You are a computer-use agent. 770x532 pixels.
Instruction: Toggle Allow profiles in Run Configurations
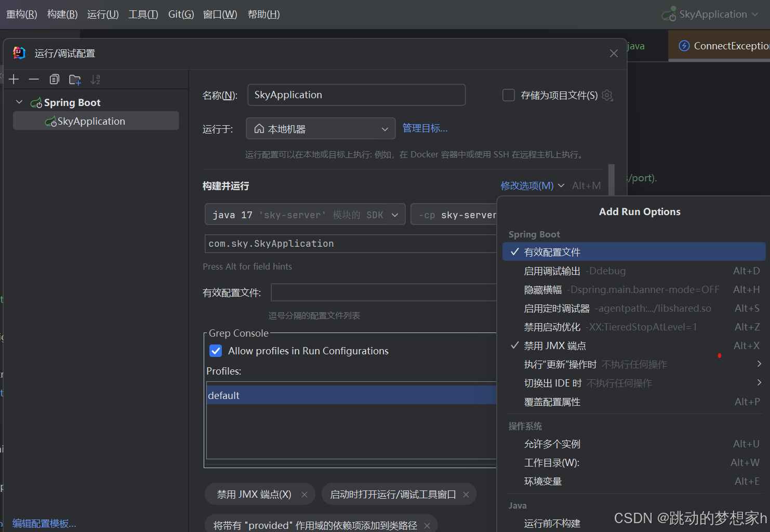pyautogui.click(x=216, y=351)
